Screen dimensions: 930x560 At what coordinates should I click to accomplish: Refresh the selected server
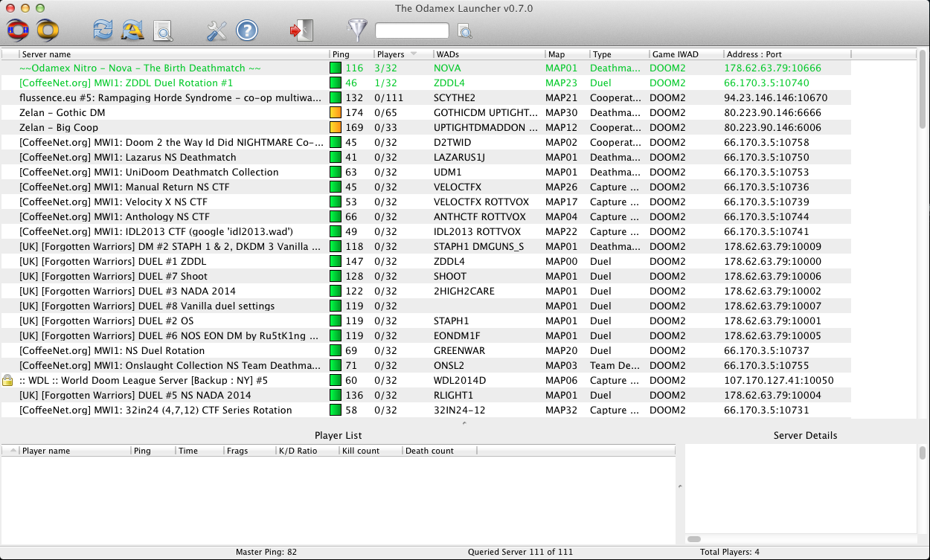103,30
